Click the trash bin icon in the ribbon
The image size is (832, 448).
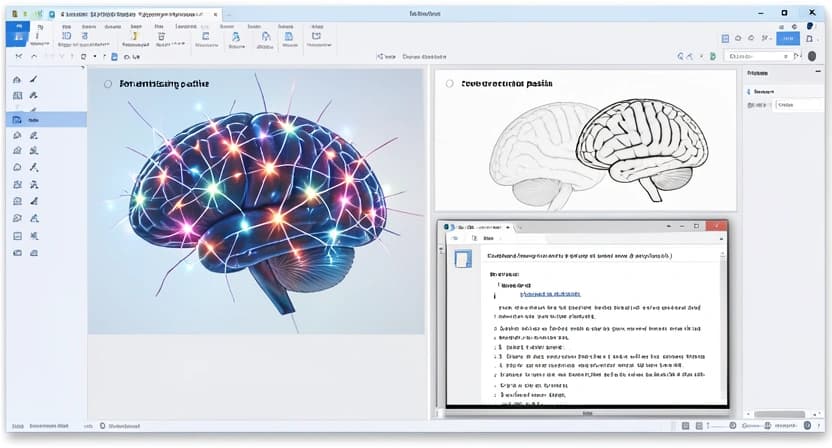161,36
